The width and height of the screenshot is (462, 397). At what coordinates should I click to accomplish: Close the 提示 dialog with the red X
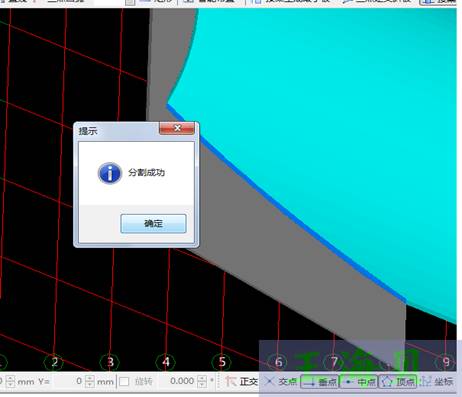tap(177, 128)
